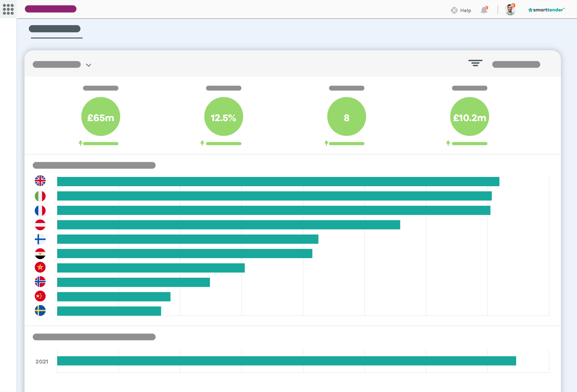Select the Finland flag icon
577x392 pixels.
pos(40,239)
